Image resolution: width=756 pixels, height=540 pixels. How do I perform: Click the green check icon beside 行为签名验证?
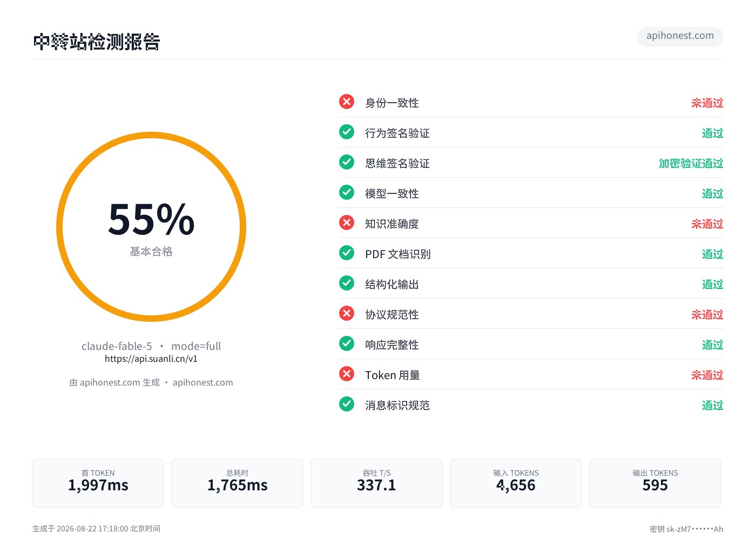[x=347, y=132]
